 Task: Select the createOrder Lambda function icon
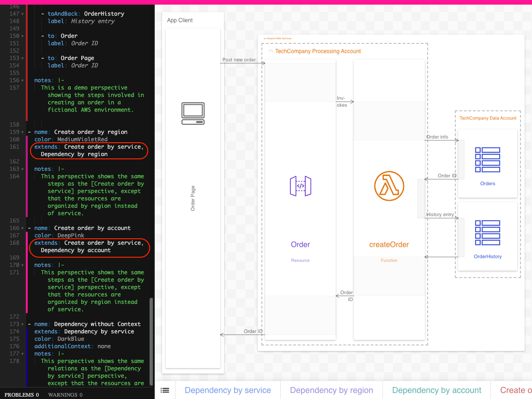pyautogui.click(x=389, y=186)
